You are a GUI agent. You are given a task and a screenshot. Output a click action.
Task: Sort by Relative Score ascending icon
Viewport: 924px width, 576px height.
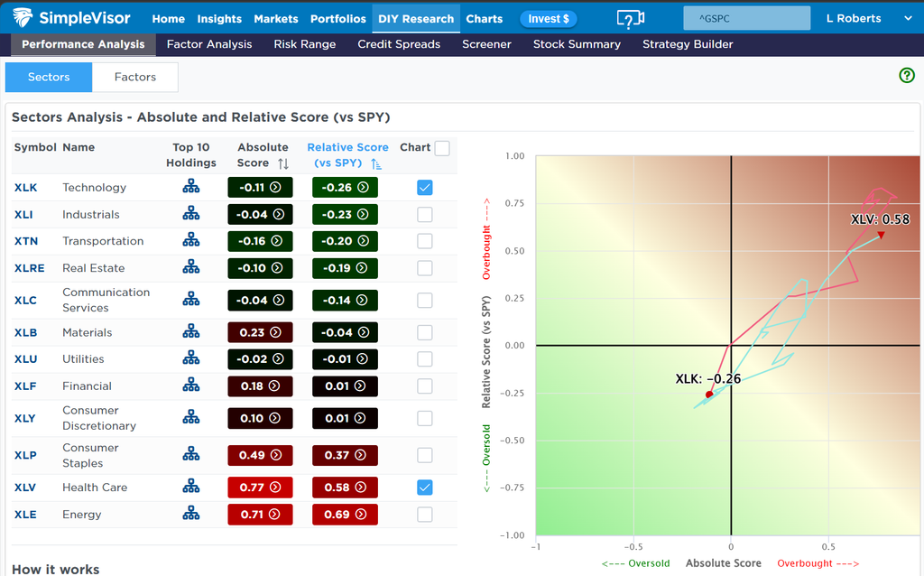pyautogui.click(x=376, y=164)
